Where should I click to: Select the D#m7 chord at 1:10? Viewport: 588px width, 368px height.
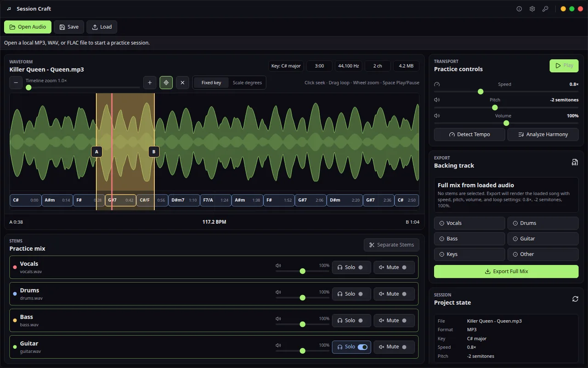(x=183, y=200)
